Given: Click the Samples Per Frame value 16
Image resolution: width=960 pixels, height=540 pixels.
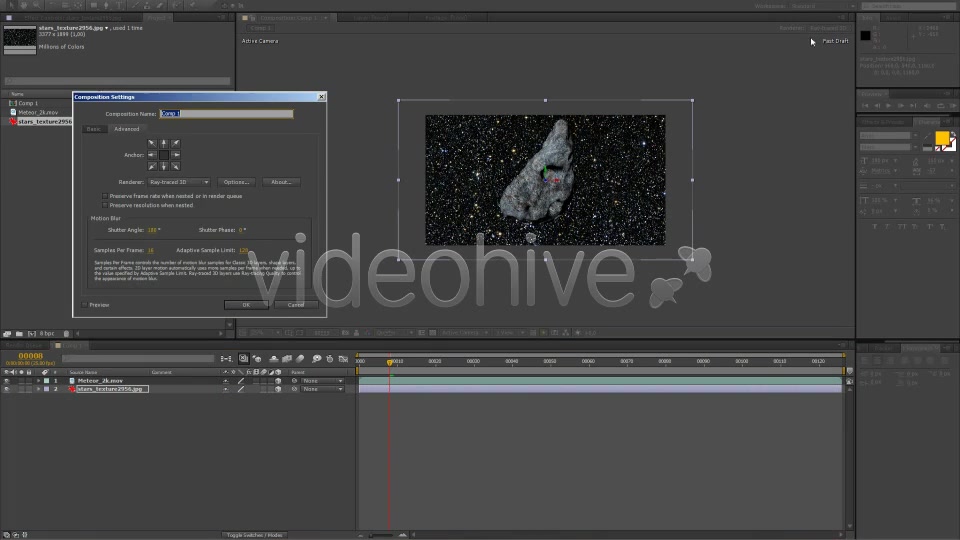Looking at the screenshot, I should [151, 250].
